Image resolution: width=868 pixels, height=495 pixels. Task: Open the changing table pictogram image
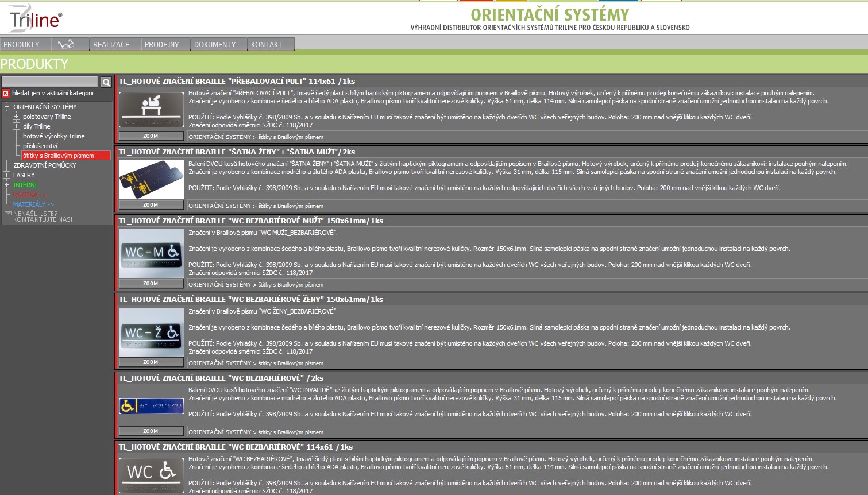(151, 109)
